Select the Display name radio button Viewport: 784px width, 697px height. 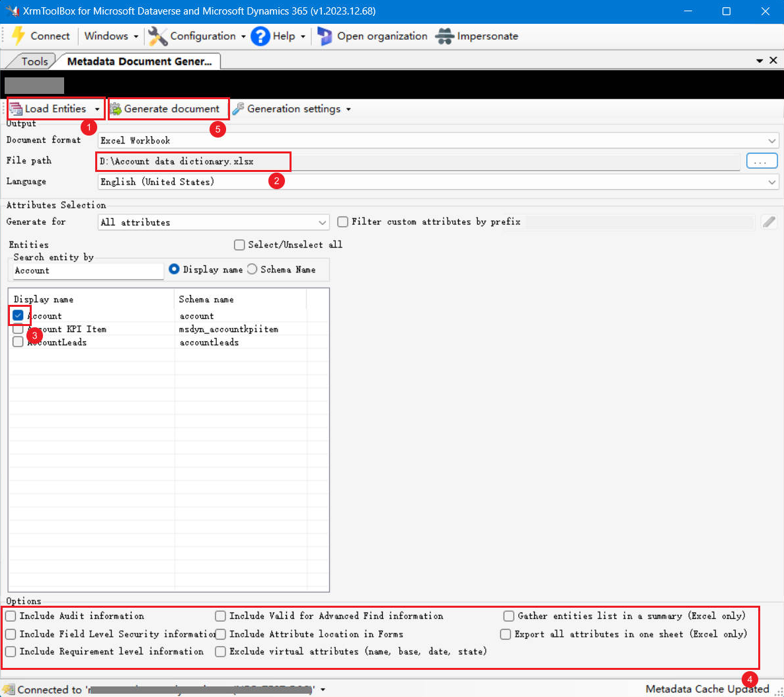click(174, 269)
